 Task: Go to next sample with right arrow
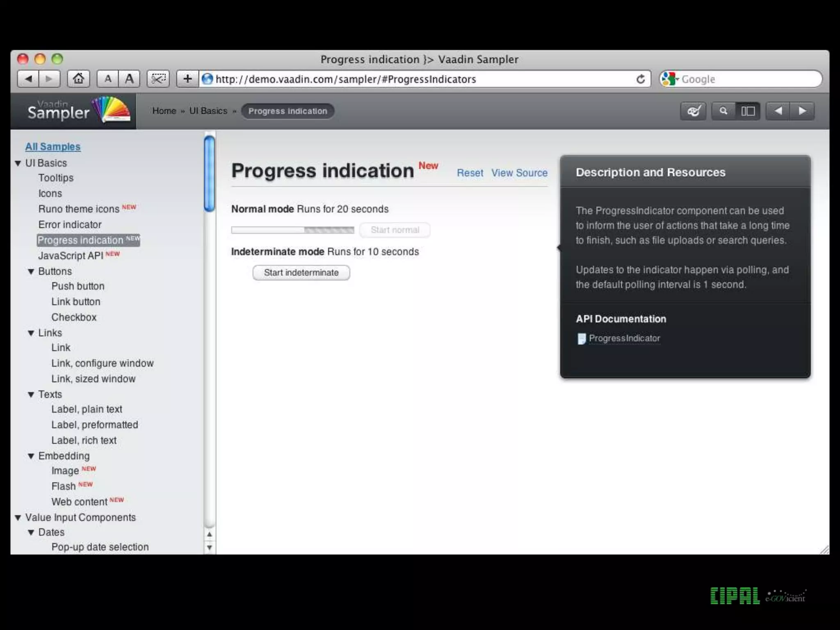point(802,111)
